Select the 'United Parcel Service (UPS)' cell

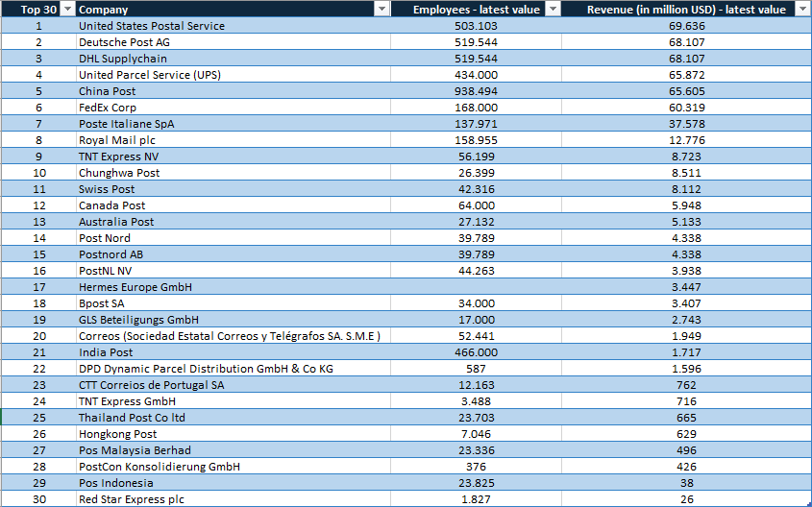(x=234, y=75)
